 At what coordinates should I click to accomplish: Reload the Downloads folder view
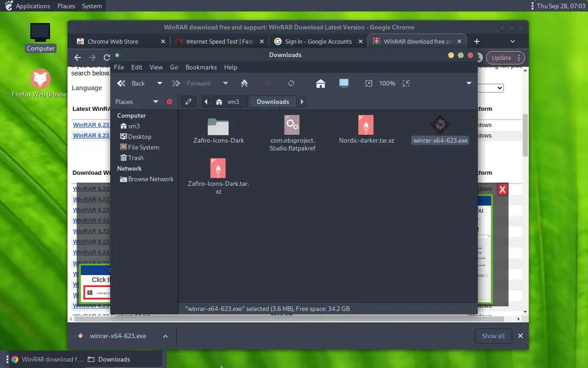(x=291, y=83)
